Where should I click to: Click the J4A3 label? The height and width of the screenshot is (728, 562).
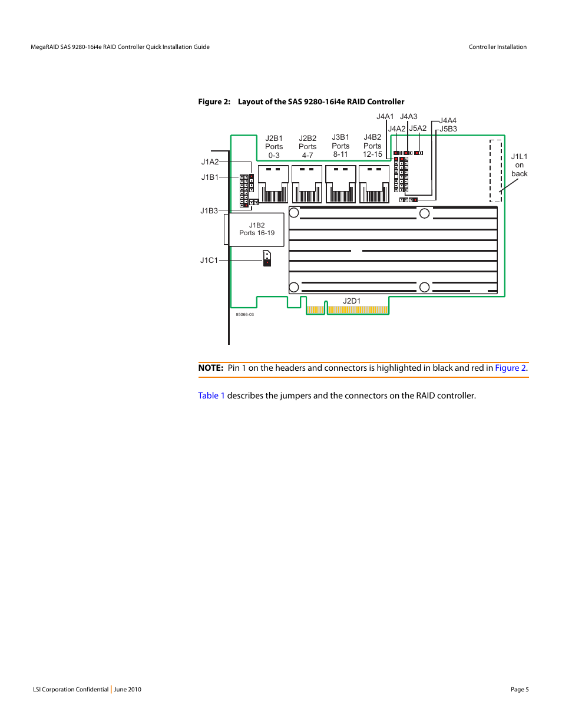[409, 117]
